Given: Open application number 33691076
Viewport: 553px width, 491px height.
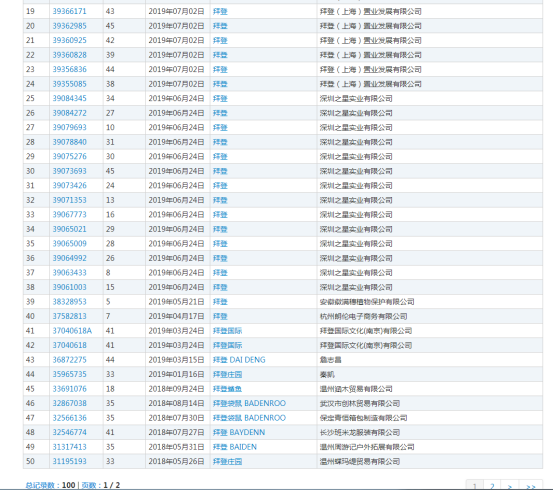Looking at the screenshot, I should [x=69, y=389].
